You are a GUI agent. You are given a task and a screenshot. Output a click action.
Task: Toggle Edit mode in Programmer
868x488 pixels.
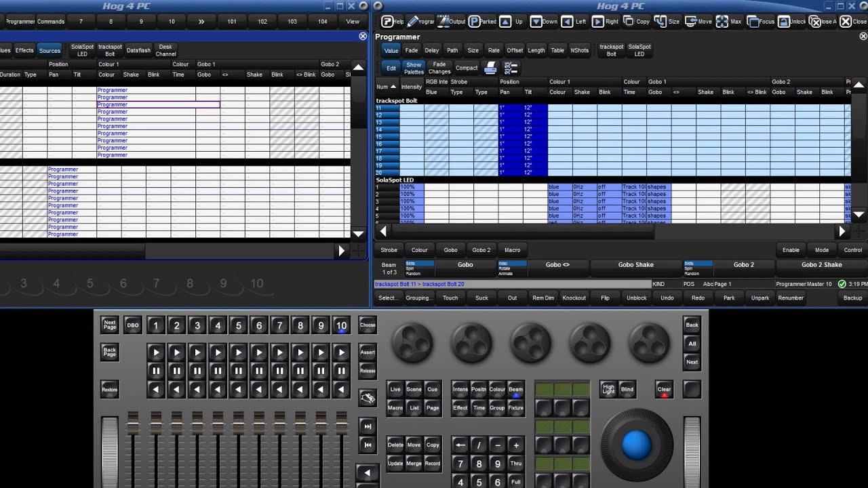coord(391,68)
